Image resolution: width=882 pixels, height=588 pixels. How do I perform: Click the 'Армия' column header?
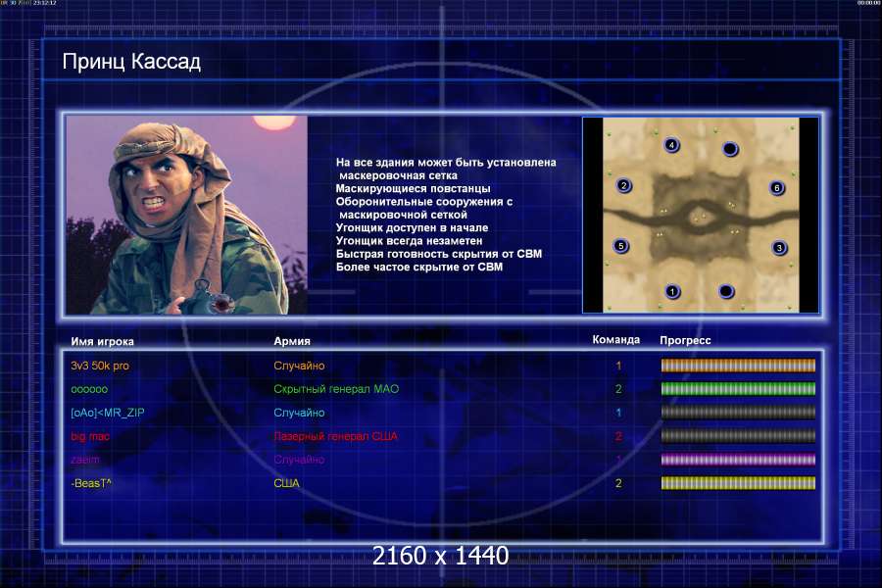click(x=292, y=341)
